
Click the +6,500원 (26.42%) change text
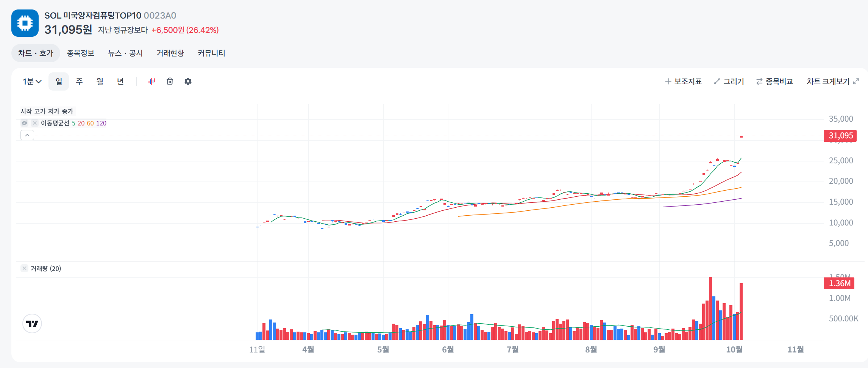pos(185,30)
